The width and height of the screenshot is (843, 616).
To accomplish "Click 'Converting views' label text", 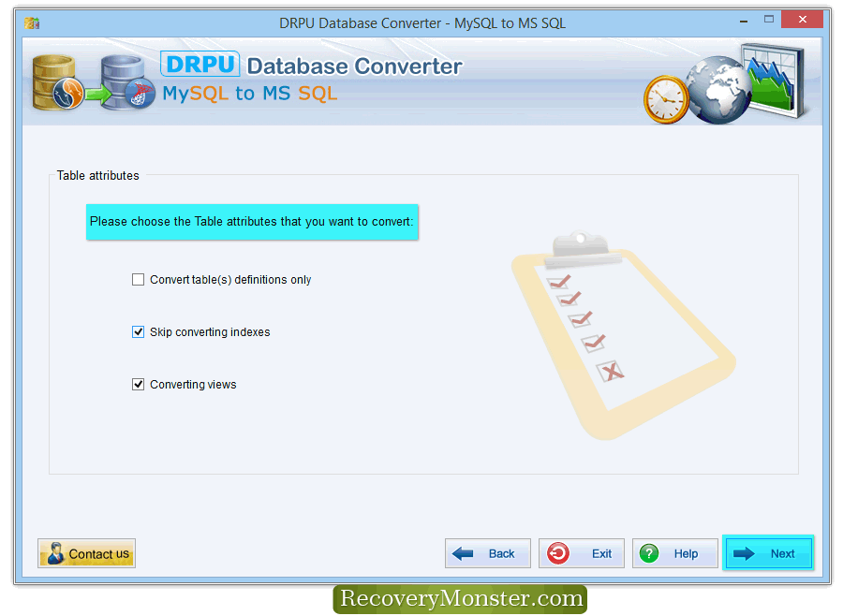I will click(193, 385).
